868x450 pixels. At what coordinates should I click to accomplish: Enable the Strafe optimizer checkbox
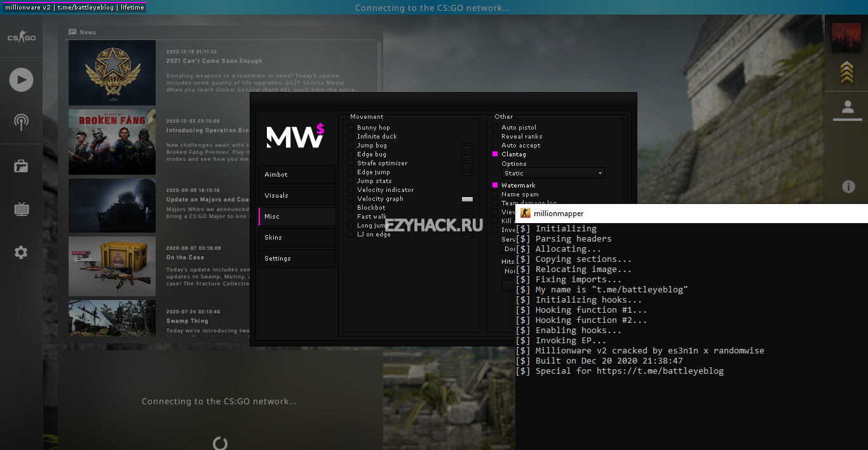pos(351,163)
